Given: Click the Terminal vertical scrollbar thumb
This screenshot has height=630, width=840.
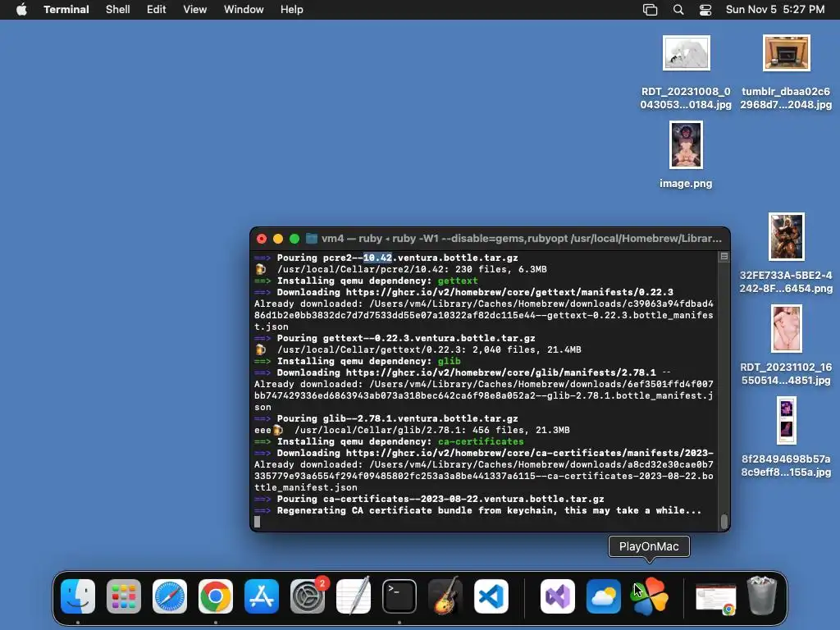Looking at the screenshot, I should tap(724, 521).
